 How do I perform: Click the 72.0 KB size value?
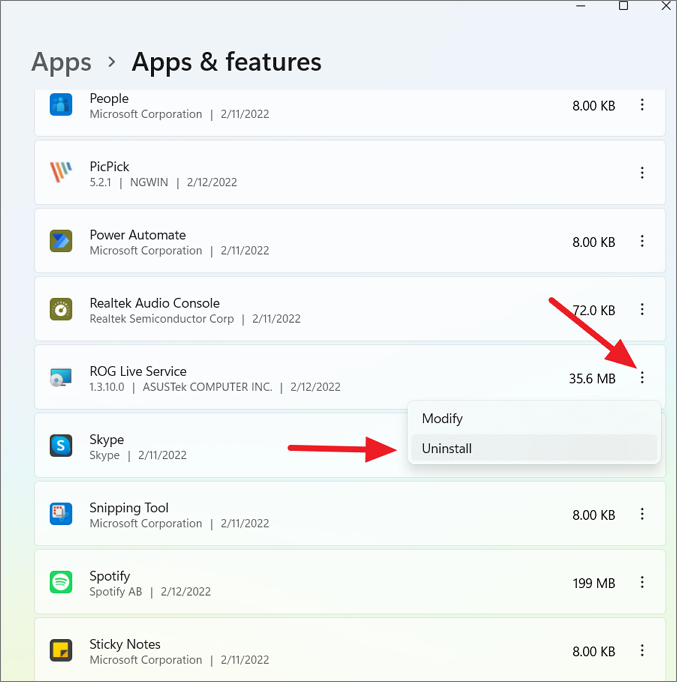click(594, 311)
